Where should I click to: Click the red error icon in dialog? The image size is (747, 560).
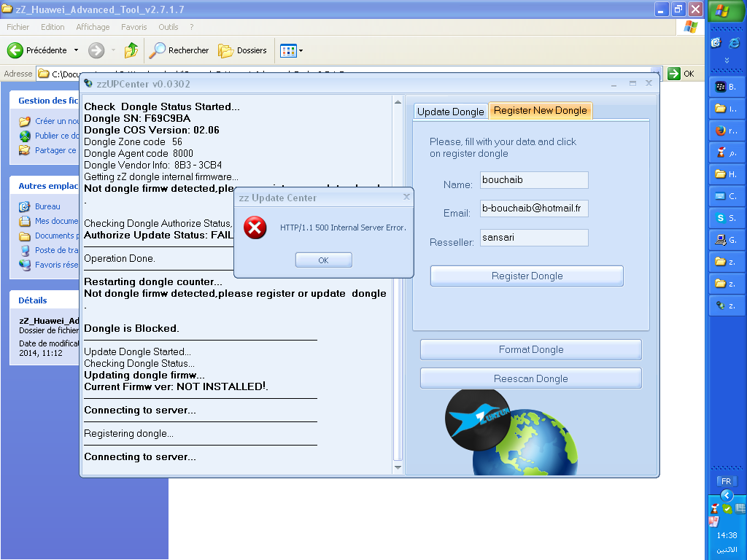click(255, 227)
